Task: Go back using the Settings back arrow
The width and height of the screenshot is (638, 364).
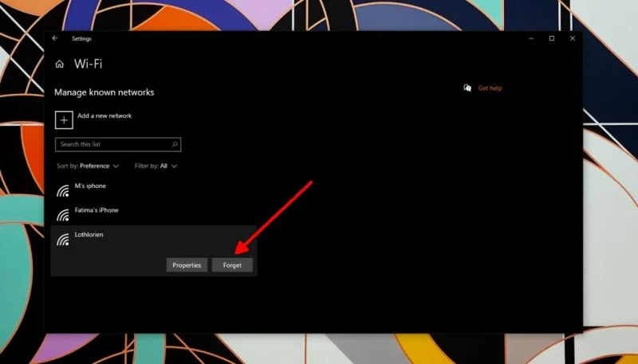Action: (x=55, y=38)
